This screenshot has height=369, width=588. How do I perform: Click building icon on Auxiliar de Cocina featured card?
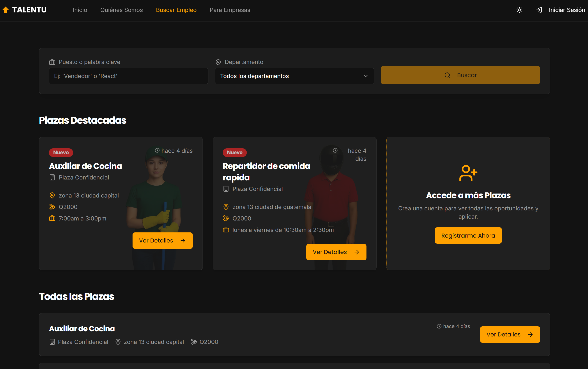pos(52,177)
